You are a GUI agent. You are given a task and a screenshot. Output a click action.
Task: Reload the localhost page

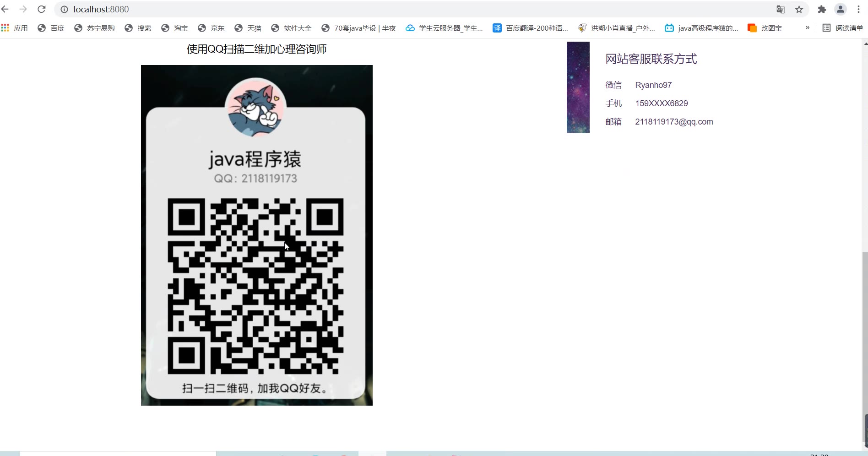pyautogui.click(x=42, y=9)
